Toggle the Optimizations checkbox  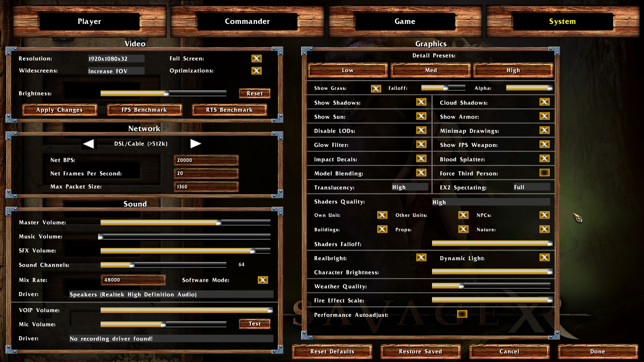click(257, 71)
